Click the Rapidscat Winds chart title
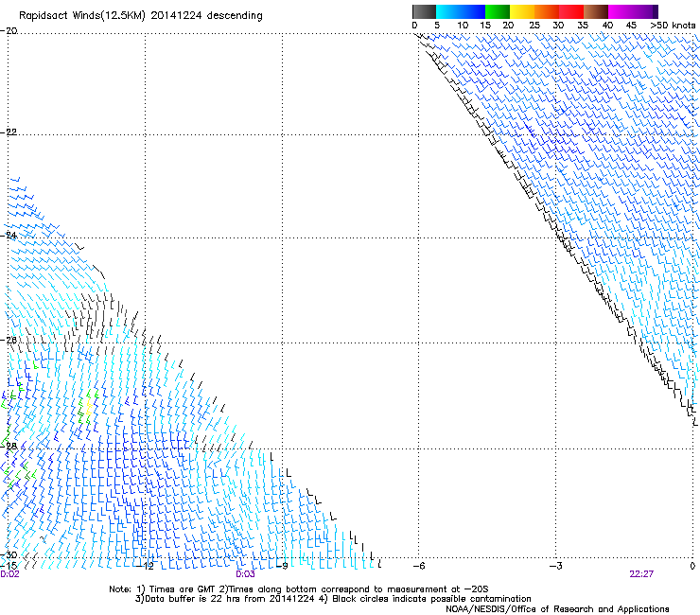Screen dimensions: 700x615 141,15
